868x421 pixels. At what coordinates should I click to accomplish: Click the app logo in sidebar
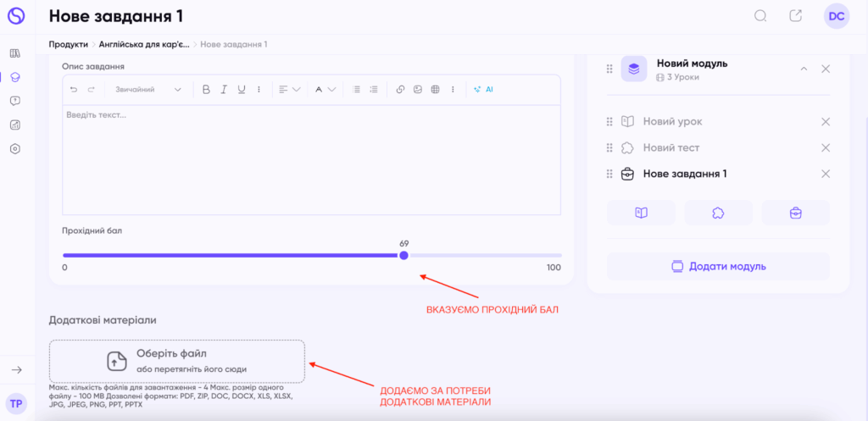coord(16,16)
